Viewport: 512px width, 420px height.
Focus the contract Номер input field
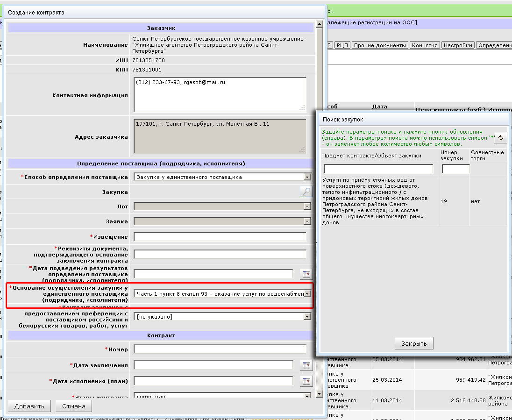click(220, 349)
